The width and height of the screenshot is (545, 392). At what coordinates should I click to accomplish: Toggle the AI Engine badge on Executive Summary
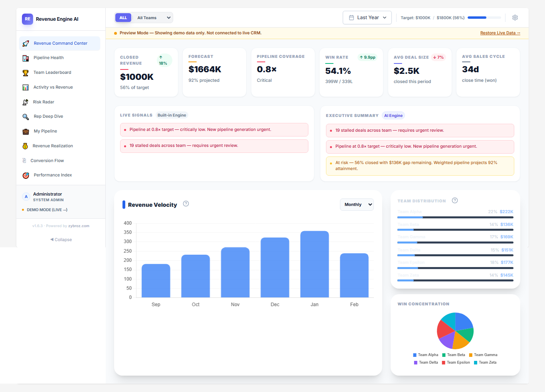click(x=393, y=115)
